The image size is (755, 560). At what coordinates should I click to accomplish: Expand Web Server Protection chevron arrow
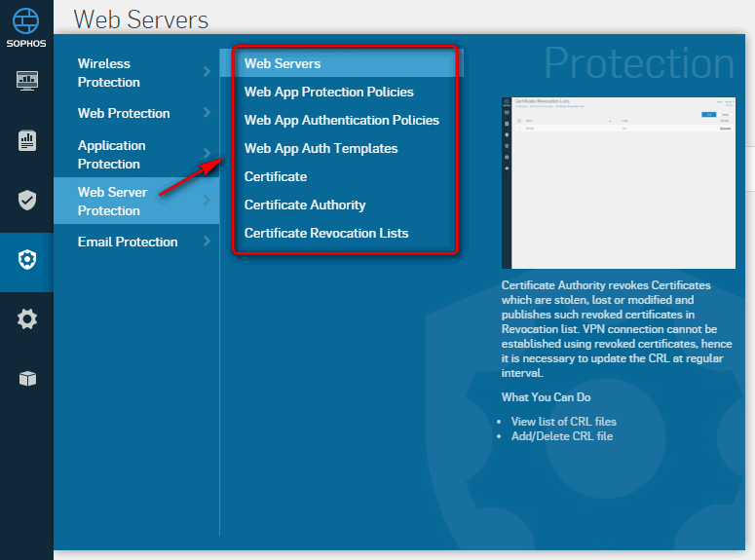point(208,200)
